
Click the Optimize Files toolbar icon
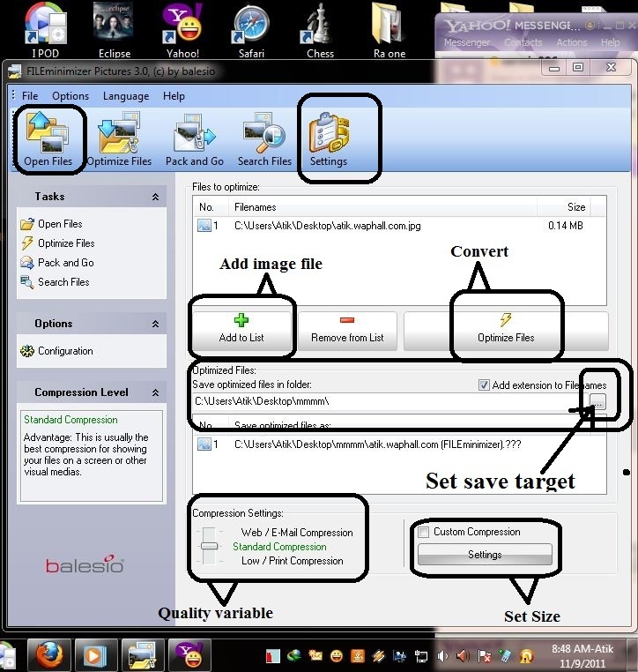[119, 139]
